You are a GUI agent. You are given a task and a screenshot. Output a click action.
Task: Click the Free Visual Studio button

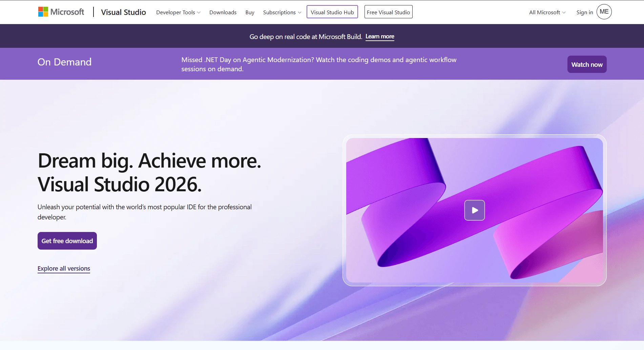388,12
